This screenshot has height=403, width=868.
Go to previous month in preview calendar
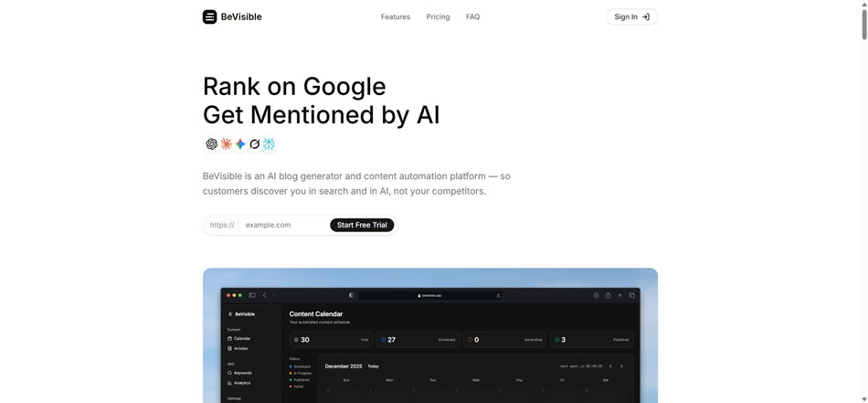[610, 366]
